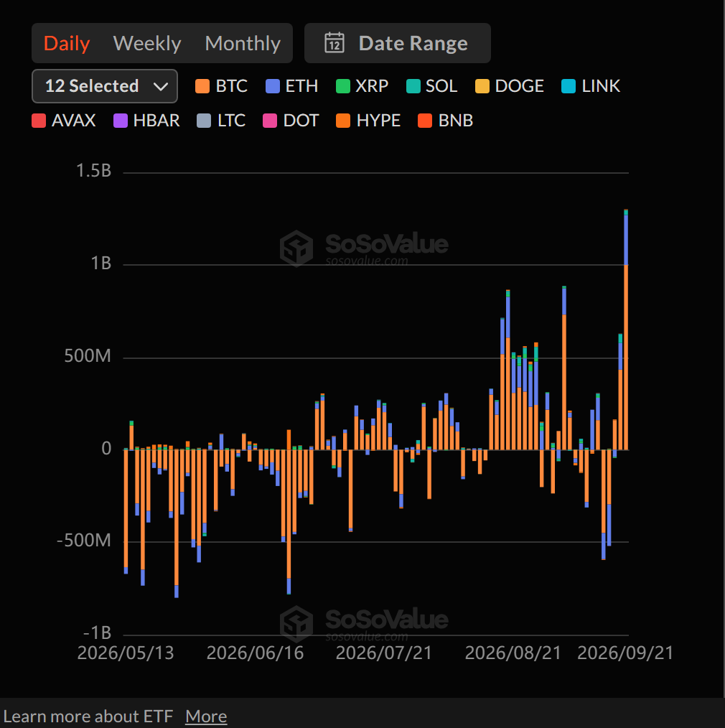This screenshot has height=728, width=725.
Task: Click the HBAR purple legend square
Action: tap(121, 121)
